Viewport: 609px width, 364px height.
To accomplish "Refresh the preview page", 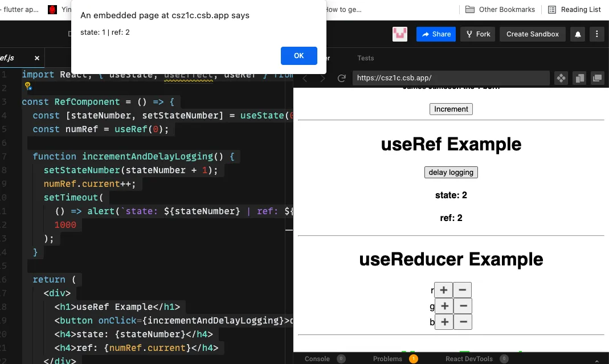I will point(341,78).
